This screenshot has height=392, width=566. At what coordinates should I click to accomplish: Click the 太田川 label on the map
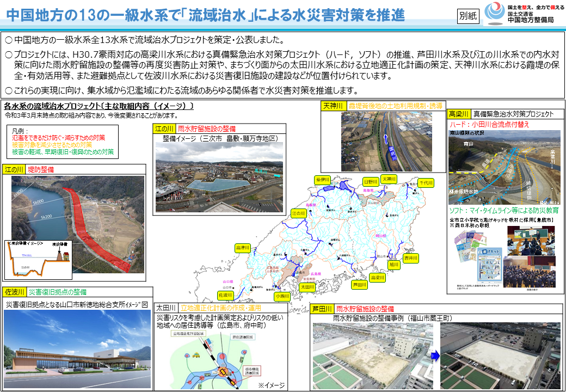[307, 287]
